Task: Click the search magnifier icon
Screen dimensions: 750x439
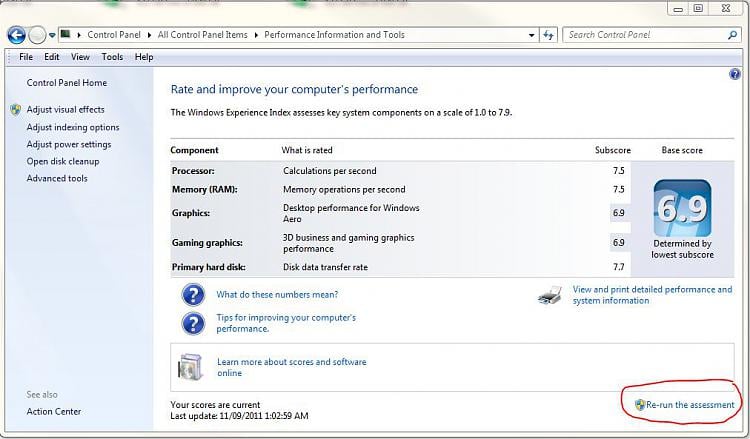Action: coord(732,35)
